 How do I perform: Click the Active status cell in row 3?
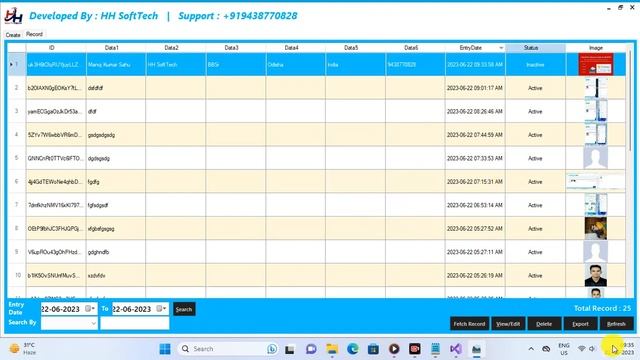pyautogui.click(x=535, y=111)
